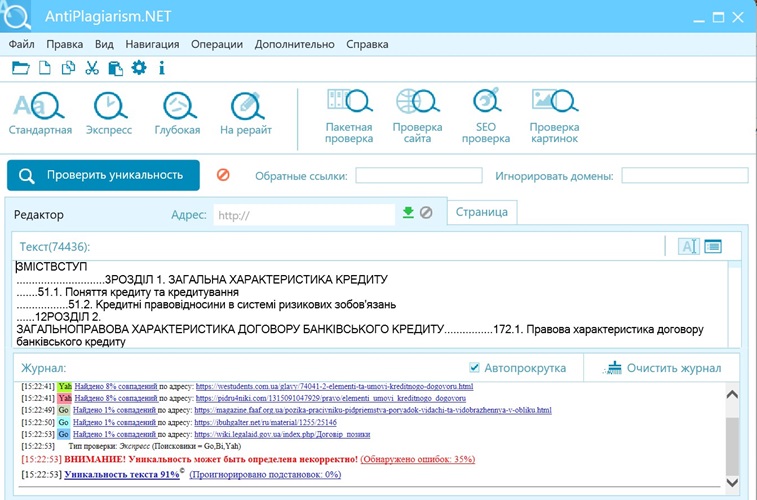This screenshot has width=757, height=500.
Task: Click the text editor vertical scrollbar
Action: click(734, 304)
